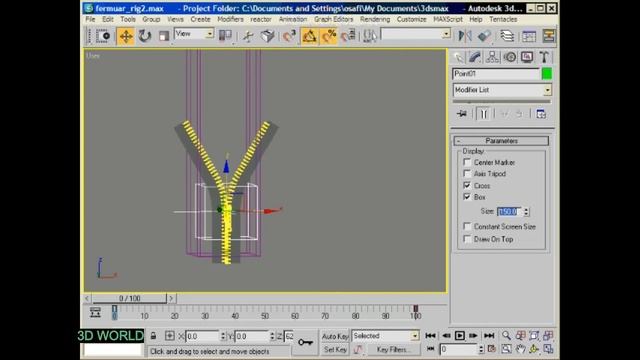Open the Mini Curve Editor icon
The image size is (640, 360).
[95, 313]
